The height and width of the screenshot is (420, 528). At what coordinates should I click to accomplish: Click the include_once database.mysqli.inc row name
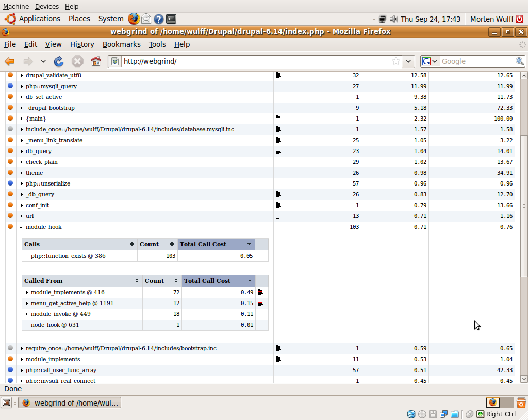tap(129, 129)
